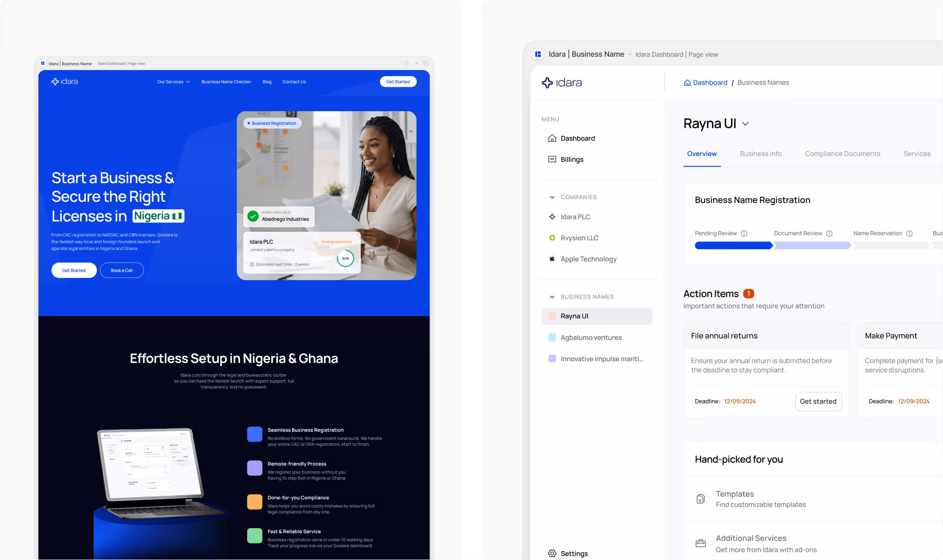Click the green name-available checkmark icon
This screenshot has width=943, height=560.
tap(253, 216)
